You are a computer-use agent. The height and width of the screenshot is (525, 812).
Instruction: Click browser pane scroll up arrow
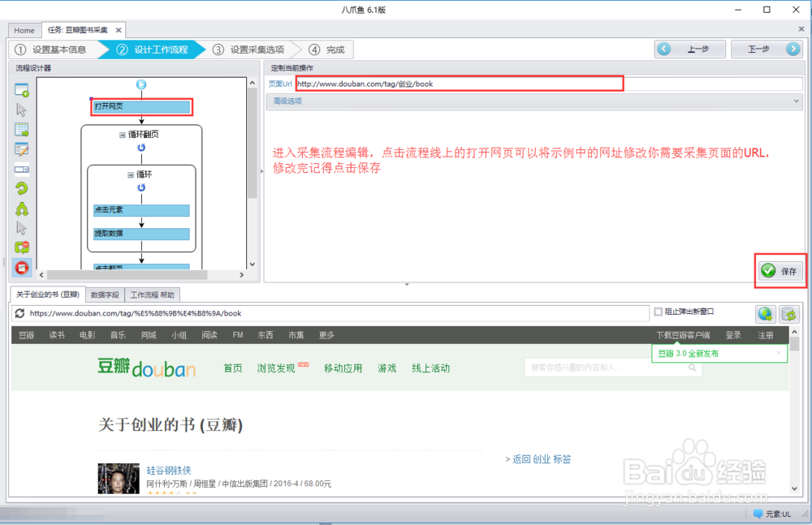click(794, 331)
